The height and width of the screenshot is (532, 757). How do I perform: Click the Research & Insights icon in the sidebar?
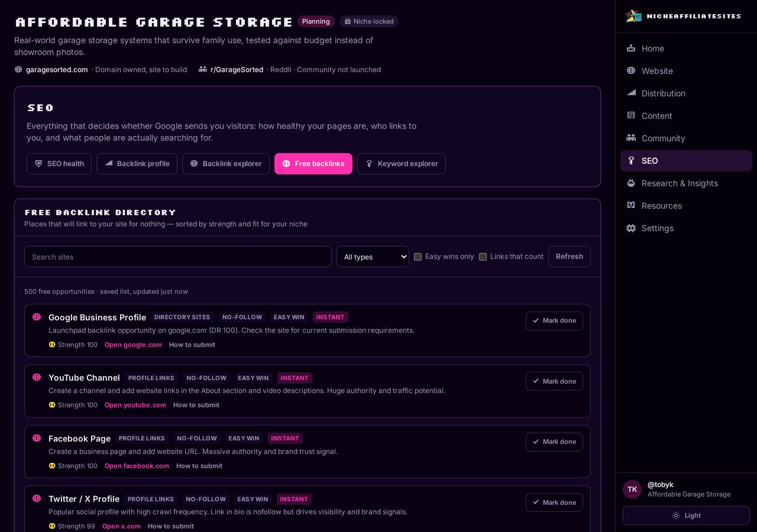pos(631,183)
